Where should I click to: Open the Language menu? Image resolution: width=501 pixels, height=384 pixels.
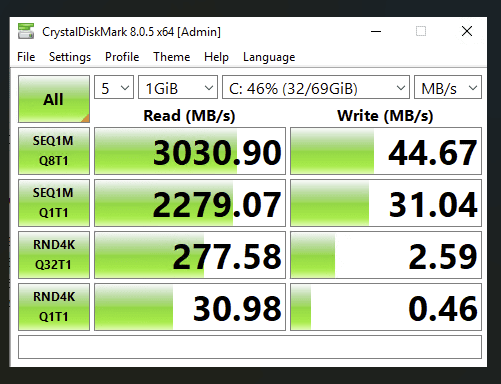269,57
